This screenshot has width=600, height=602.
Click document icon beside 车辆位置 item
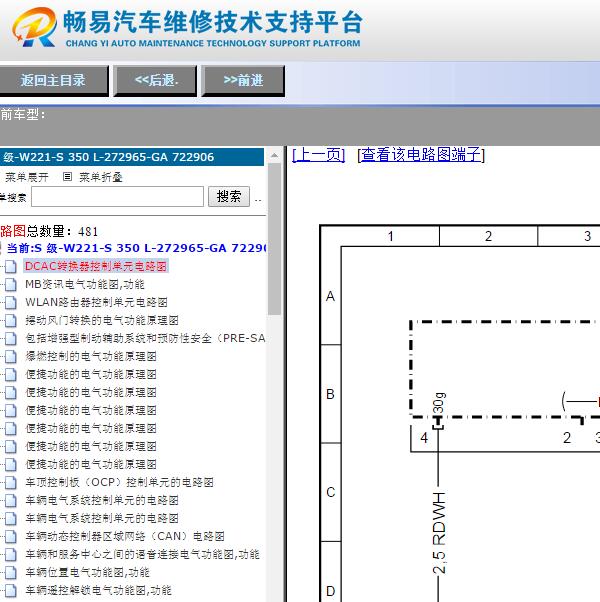[11, 572]
